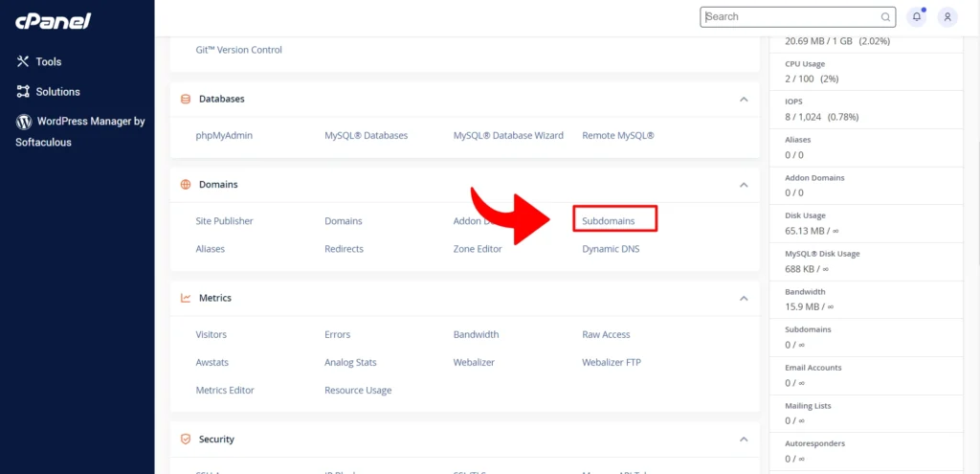Viewport: 980px width, 474px height.
Task: Open Raw Access
Action: tap(606, 334)
